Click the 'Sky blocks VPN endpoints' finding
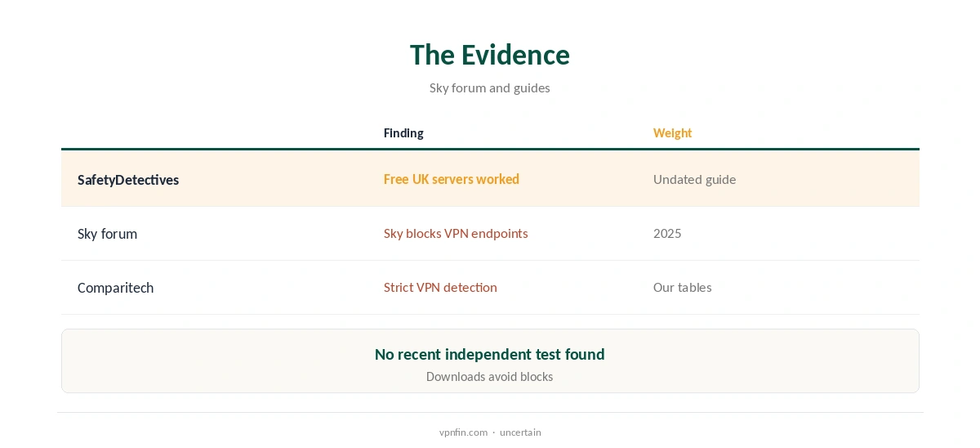The height and width of the screenshot is (448, 980). tap(456, 234)
